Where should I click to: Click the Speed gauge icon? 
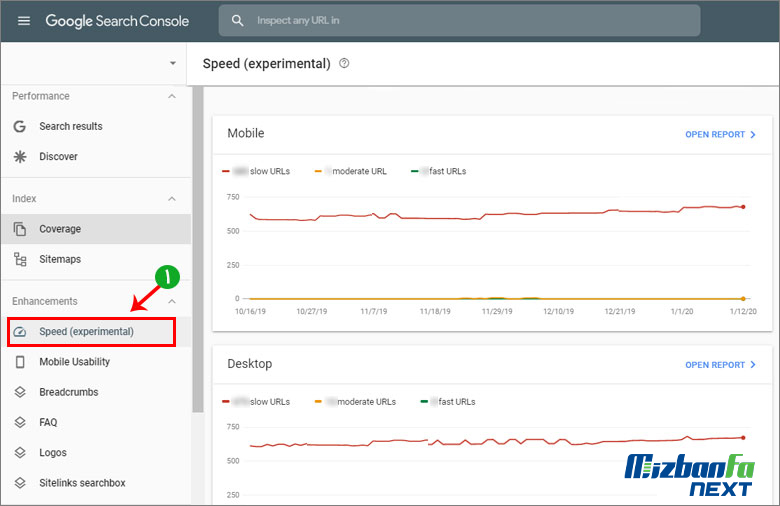[x=20, y=332]
